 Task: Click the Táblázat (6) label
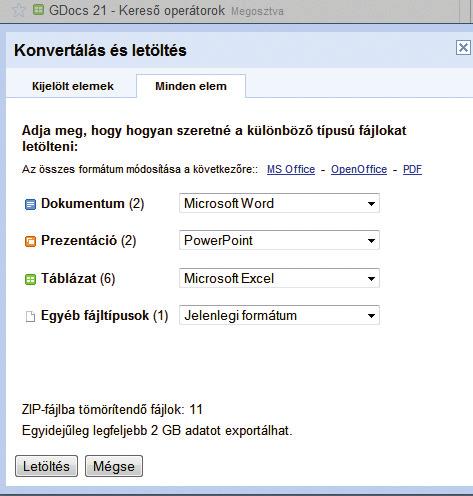pos(78,278)
